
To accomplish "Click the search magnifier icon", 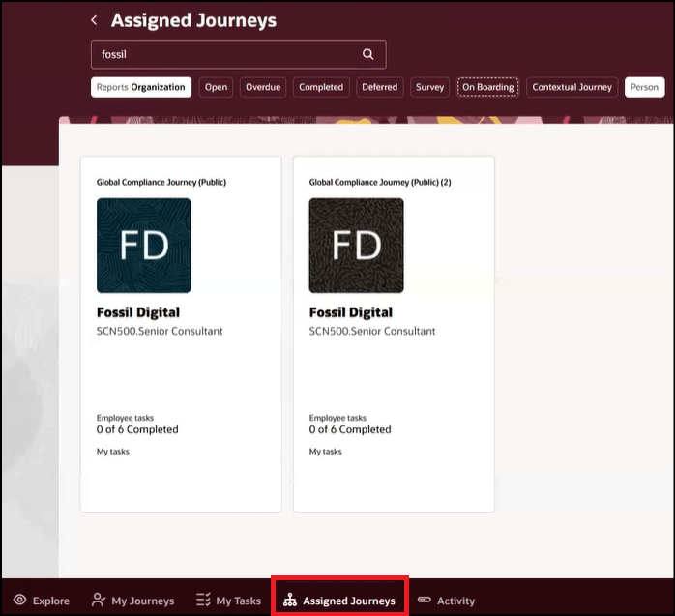I will click(x=367, y=54).
